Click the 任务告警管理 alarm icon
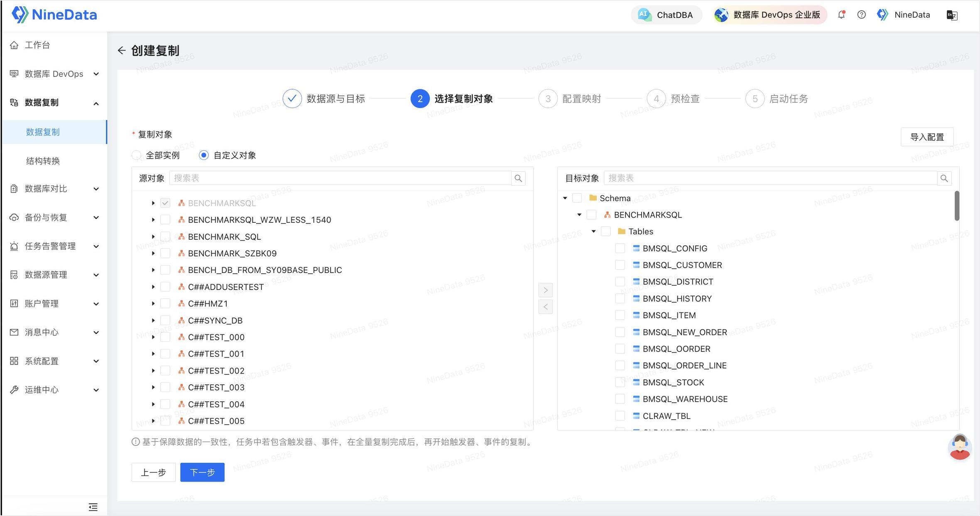980x516 pixels. click(14, 246)
